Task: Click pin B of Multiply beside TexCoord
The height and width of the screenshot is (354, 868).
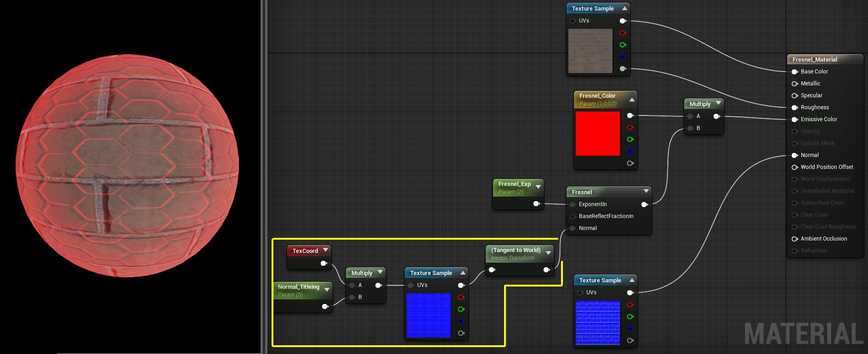Action: click(x=352, y=297)
